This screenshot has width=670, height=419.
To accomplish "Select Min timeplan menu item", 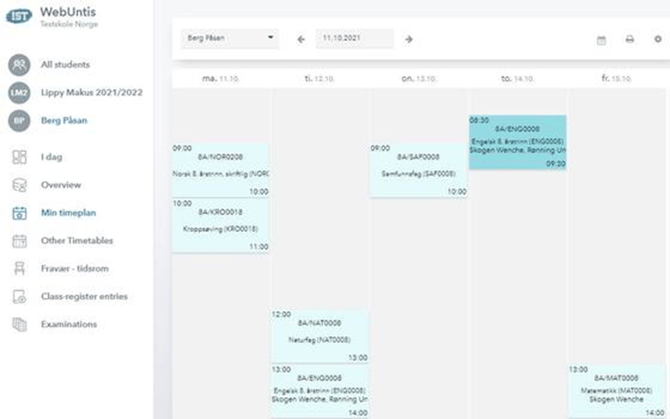I will click(68, 213).
